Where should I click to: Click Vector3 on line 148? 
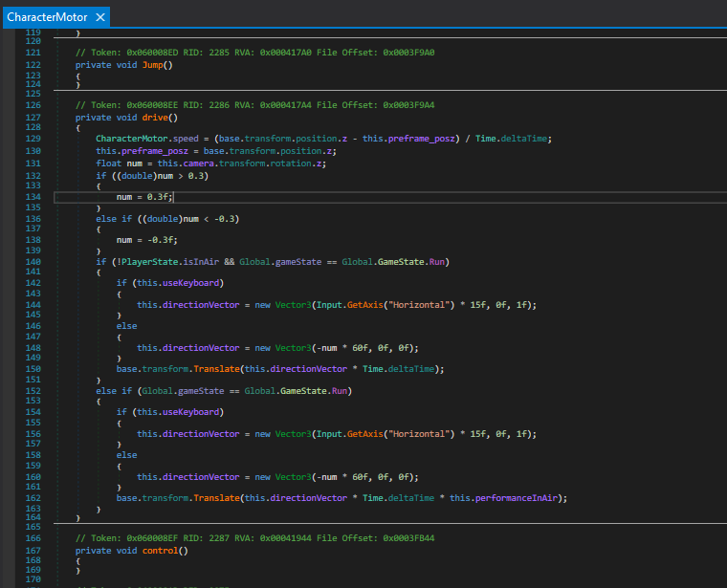[293, 348]
